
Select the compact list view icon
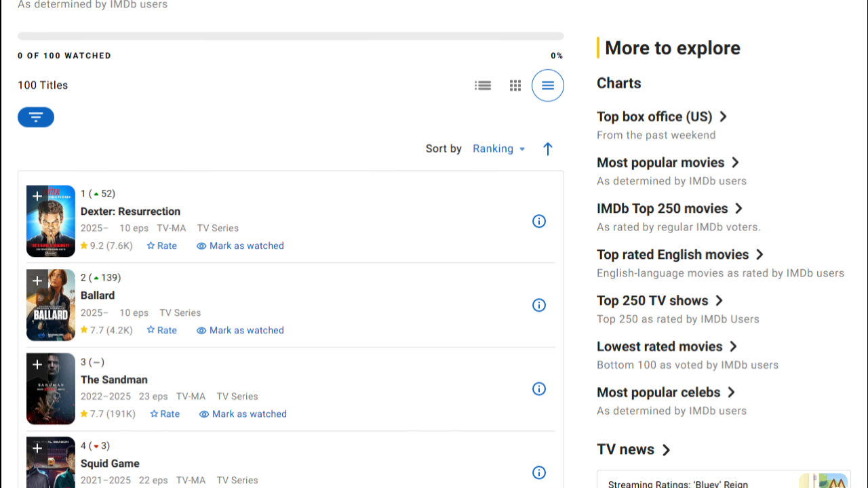[548, 85]
